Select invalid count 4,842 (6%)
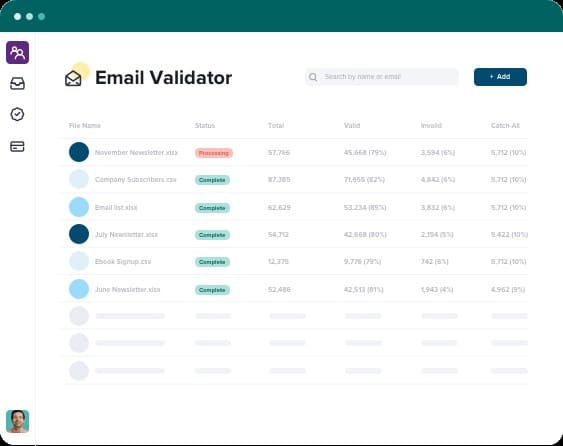 (438, 180)
